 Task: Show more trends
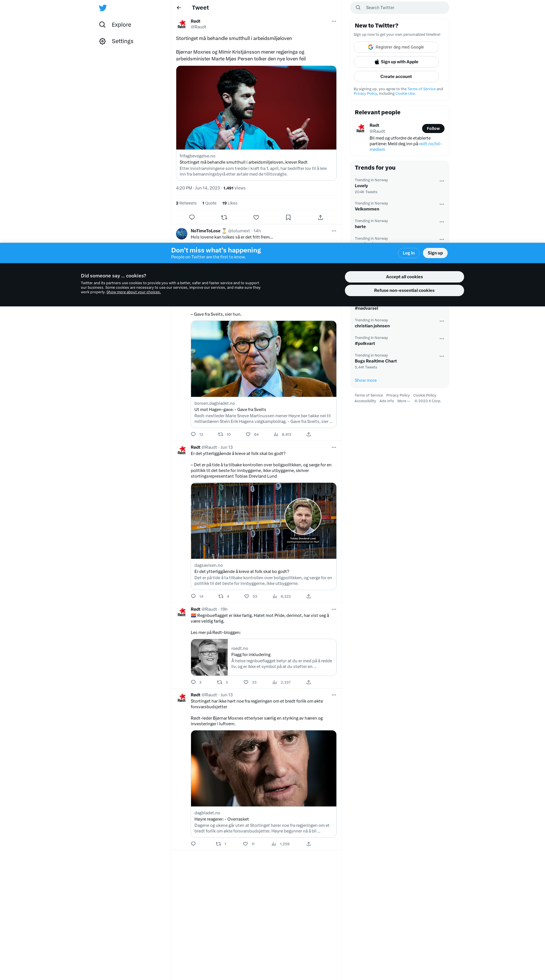coord(365,380)
